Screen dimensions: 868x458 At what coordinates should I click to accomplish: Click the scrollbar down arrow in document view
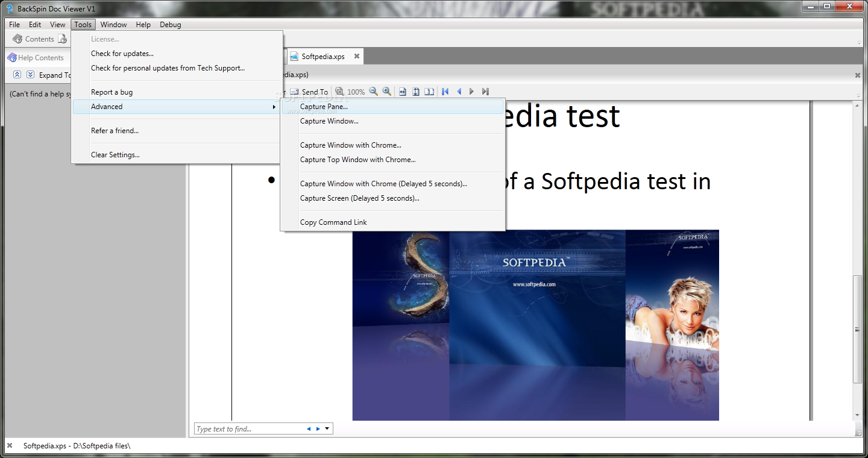pos(858,416)
